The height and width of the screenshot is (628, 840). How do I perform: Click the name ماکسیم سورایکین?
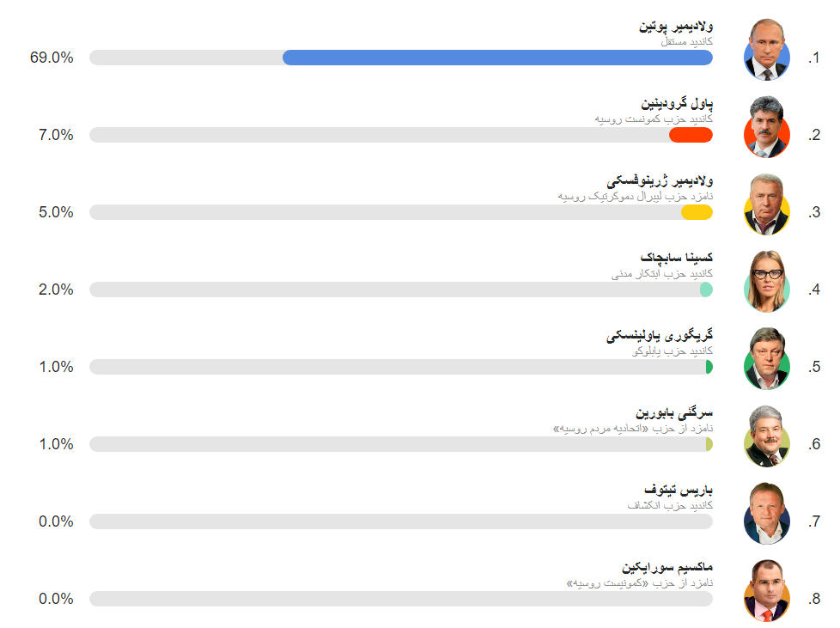[x=667, y=567]
